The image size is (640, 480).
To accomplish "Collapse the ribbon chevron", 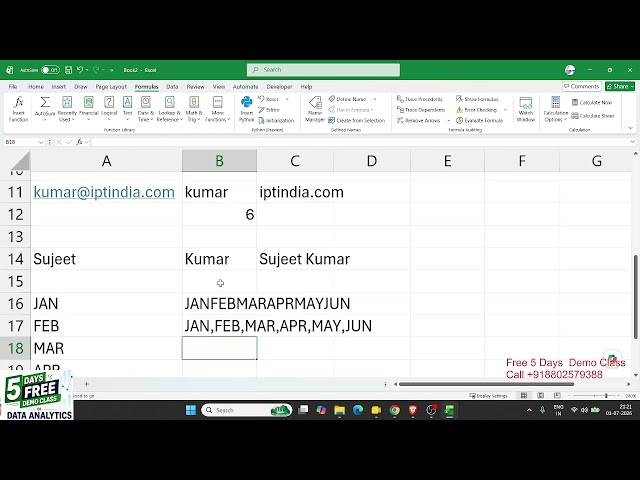I will (631, 128).
